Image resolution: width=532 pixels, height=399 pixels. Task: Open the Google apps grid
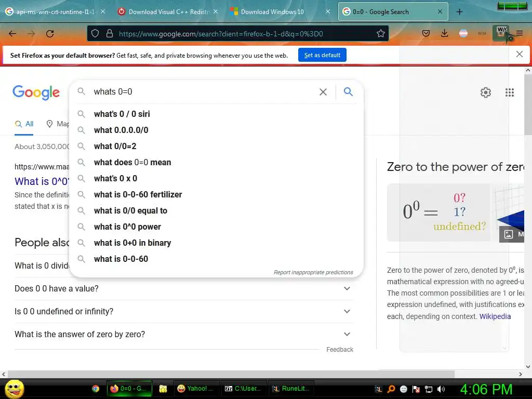click(510, 92)
